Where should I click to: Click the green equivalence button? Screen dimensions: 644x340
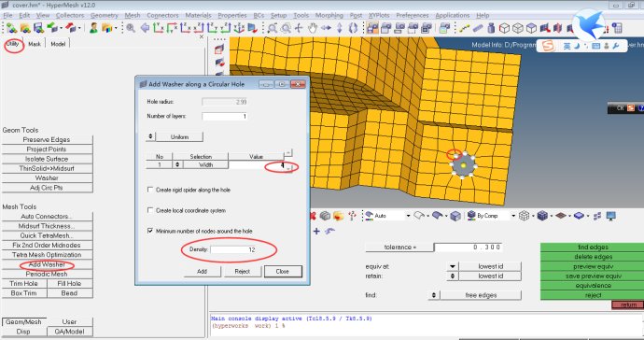(593, 285)
